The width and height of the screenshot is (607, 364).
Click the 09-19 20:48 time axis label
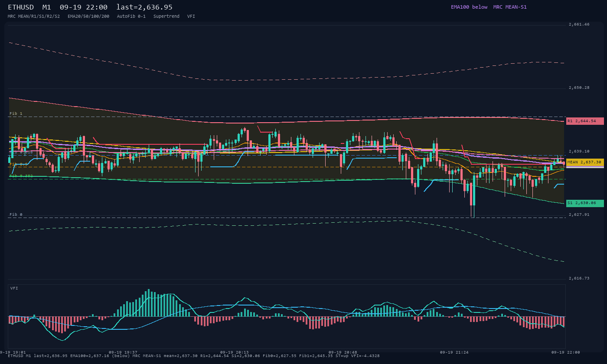point(343,352)
